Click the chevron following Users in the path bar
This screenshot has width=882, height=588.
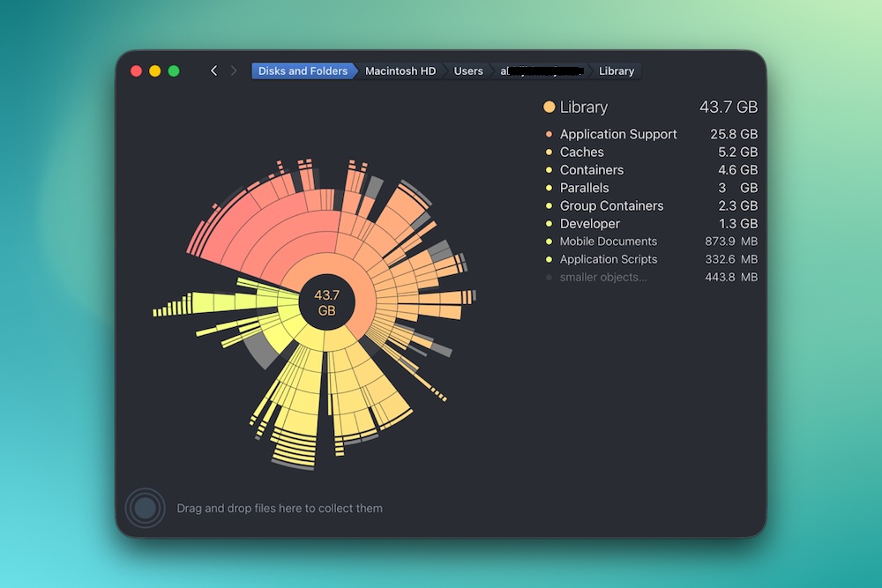(490, 71)
